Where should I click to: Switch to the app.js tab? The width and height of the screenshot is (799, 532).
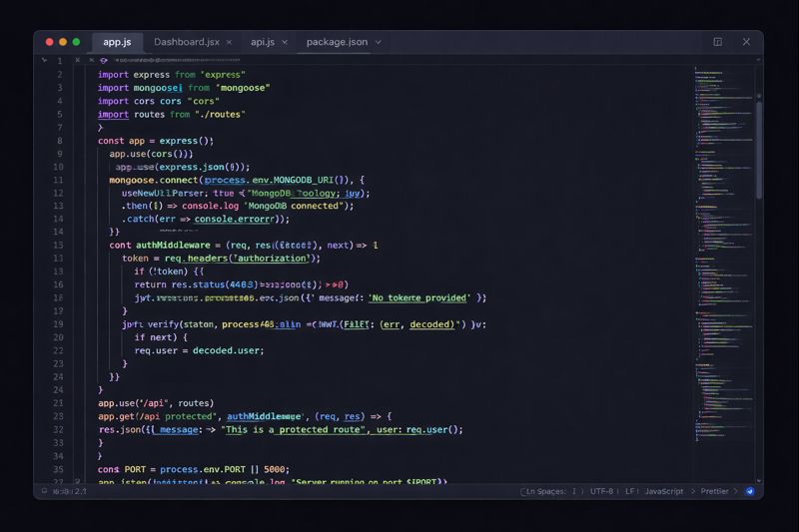pyautogui.click(x=117, y=42)
